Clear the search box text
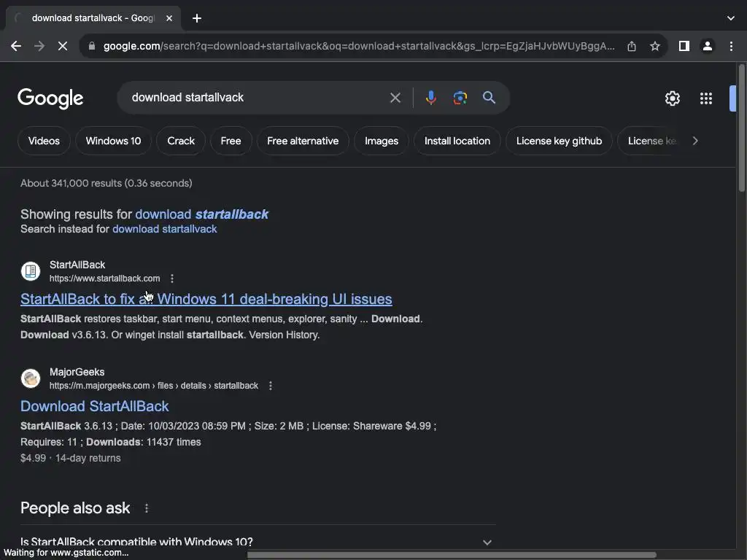747x560 pixels. coord(395,98)
